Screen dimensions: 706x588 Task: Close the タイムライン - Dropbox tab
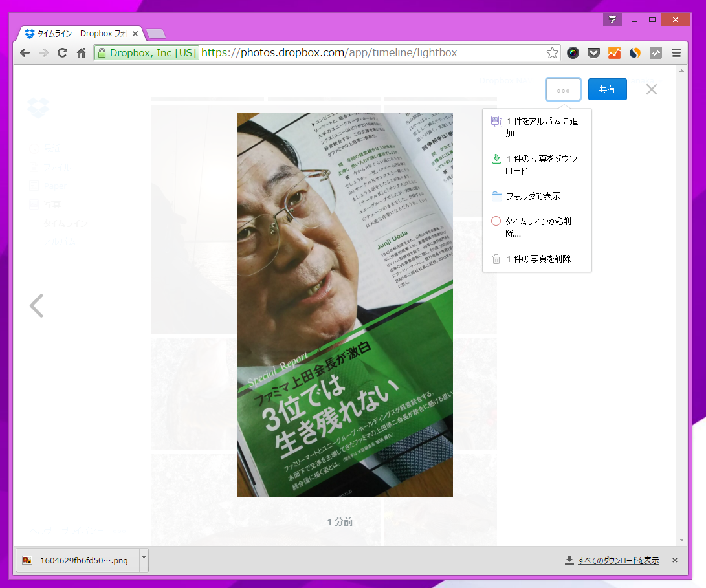pos(135,34)
